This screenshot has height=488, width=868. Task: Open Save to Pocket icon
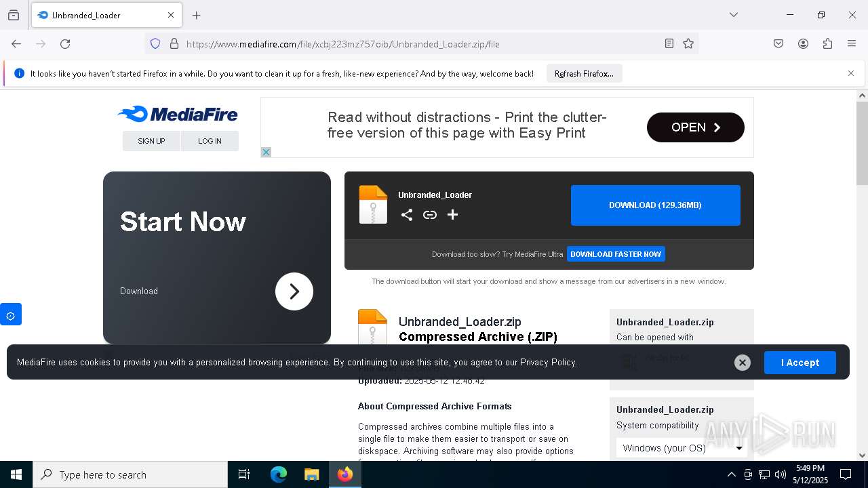(778, 44)
